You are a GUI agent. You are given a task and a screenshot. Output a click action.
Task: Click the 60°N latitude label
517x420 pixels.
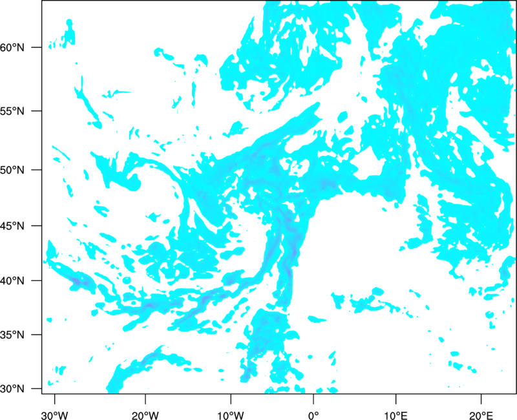pos(12,47)
